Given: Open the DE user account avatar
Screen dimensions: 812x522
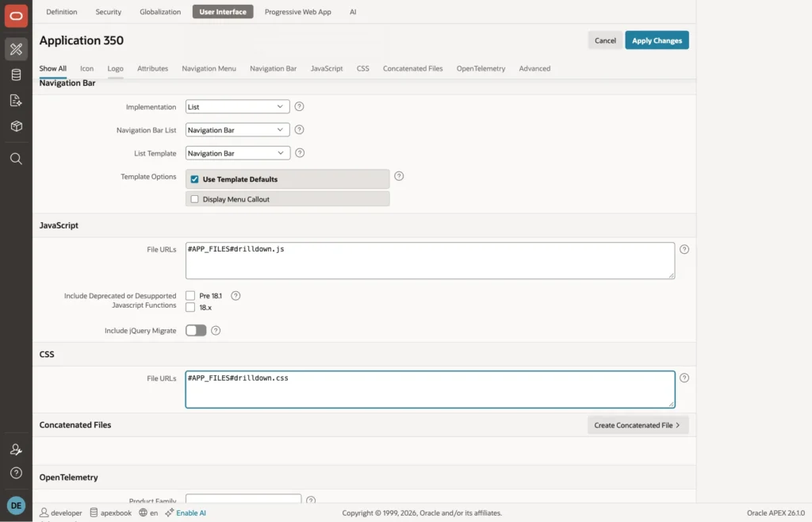Looking at the screenshot, I should pyautogui.click(x=16, y=505).
